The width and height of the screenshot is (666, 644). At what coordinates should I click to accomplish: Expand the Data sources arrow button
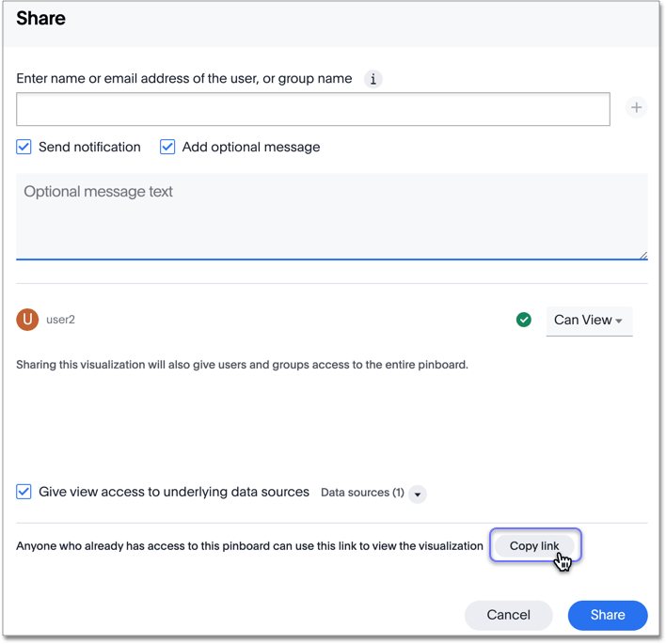(x=418, y=494)
